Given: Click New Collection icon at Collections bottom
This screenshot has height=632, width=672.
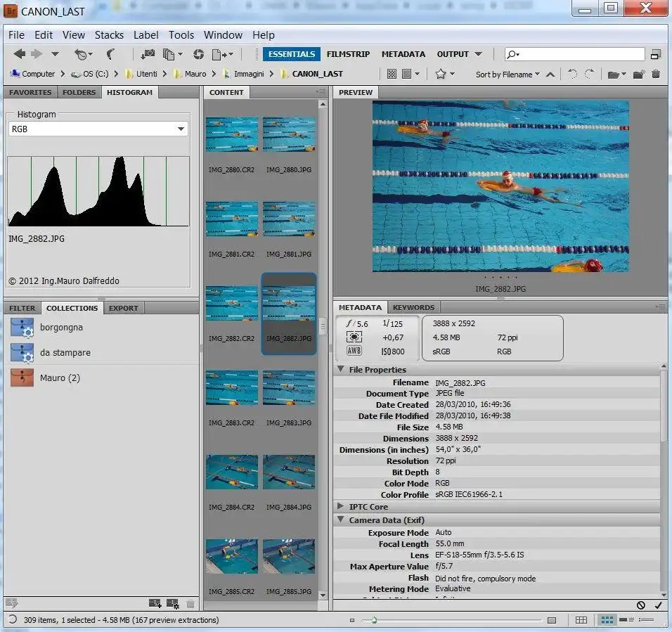Looking at the screenshot, I should click(x=155, y=603).
